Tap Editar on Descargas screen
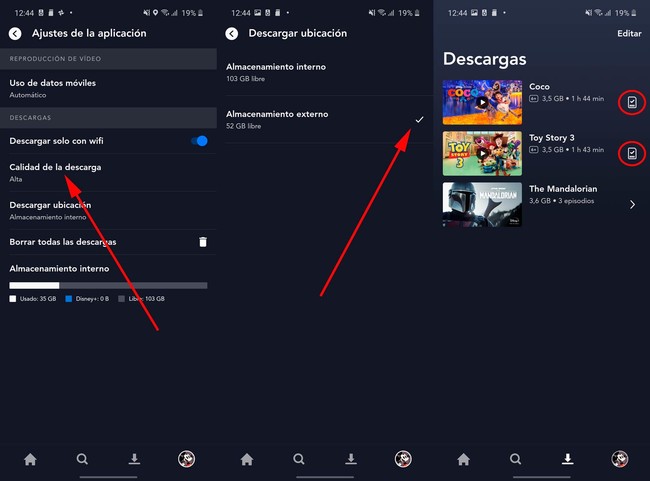The height and width of the screenshot is (481, 650). point(629,33)
